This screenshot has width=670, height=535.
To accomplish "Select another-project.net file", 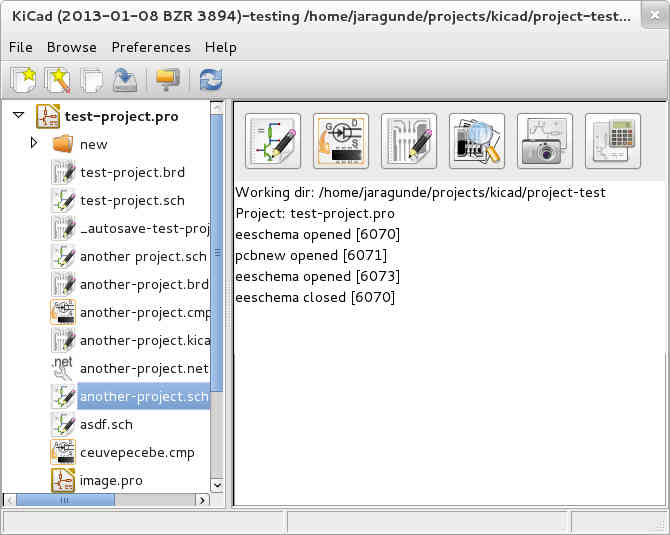I will [x=144, y=368].
